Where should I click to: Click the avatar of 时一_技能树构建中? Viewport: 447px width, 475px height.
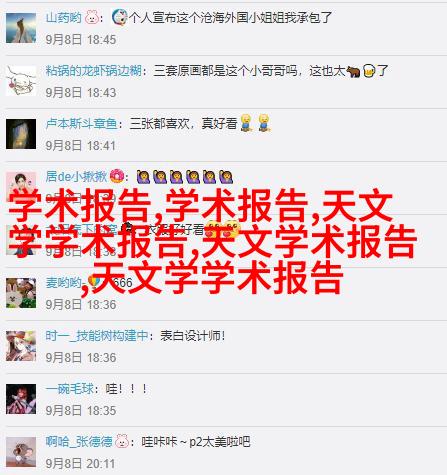(21, 346)
